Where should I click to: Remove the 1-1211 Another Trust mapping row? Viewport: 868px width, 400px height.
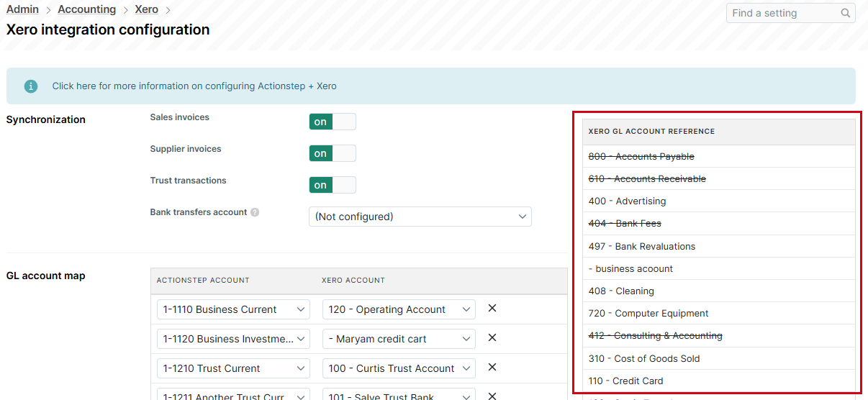492,396
